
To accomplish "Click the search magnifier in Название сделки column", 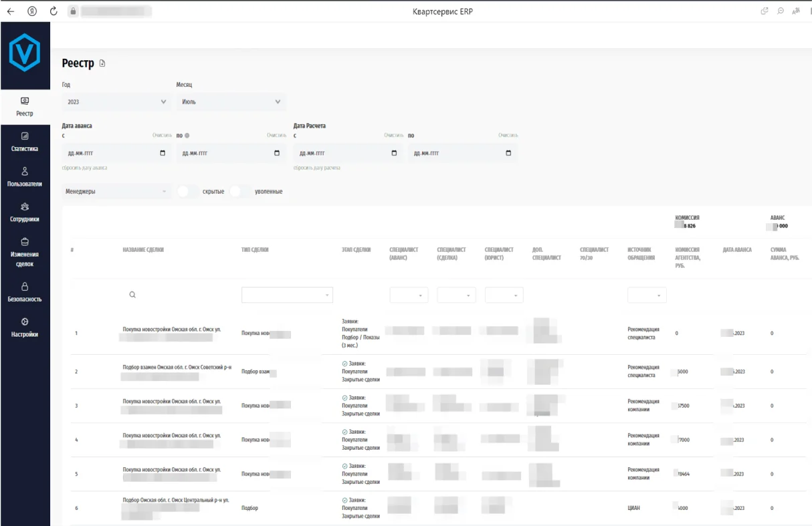I will click(x=132, y=295).
